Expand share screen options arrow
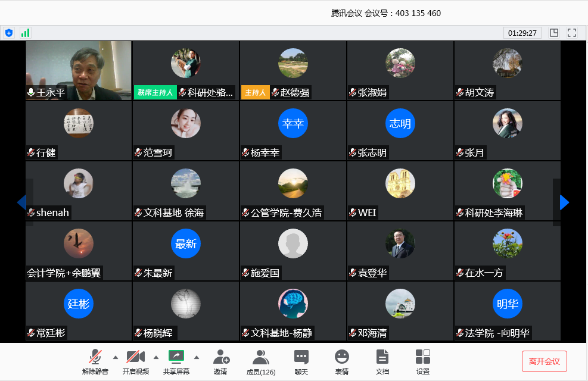 [x=197, y=358]
